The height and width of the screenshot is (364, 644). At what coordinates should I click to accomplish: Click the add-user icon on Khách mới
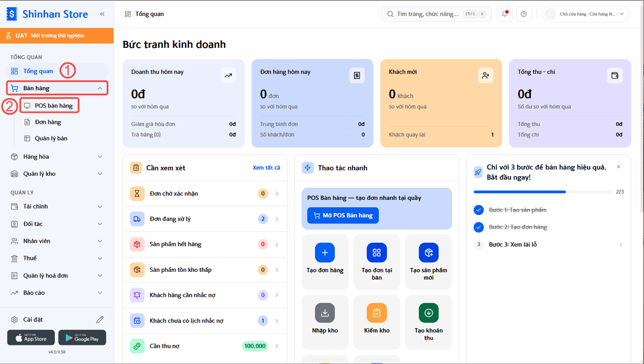(x=486, y=76)
